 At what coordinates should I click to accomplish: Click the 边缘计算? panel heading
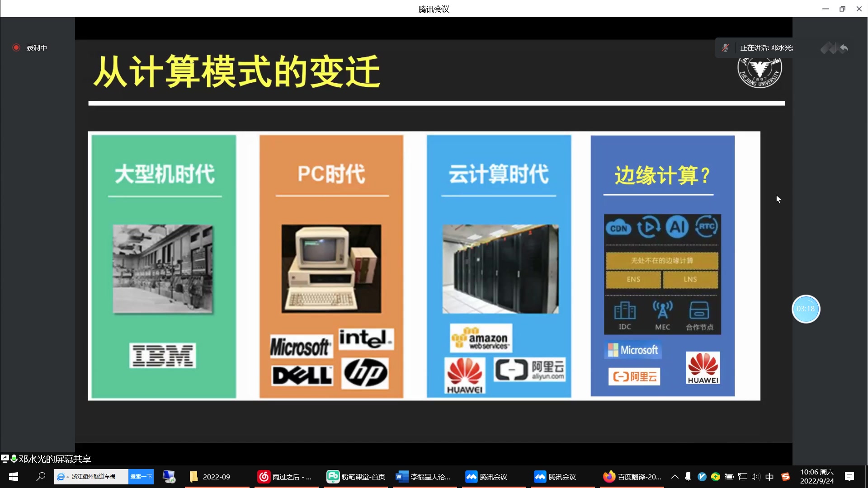point(662,175)
